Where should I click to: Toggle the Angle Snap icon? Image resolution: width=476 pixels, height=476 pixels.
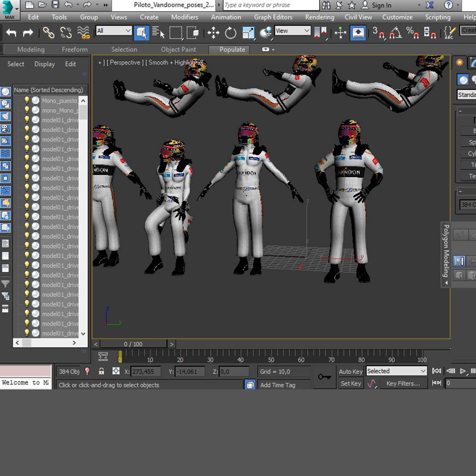395,33
